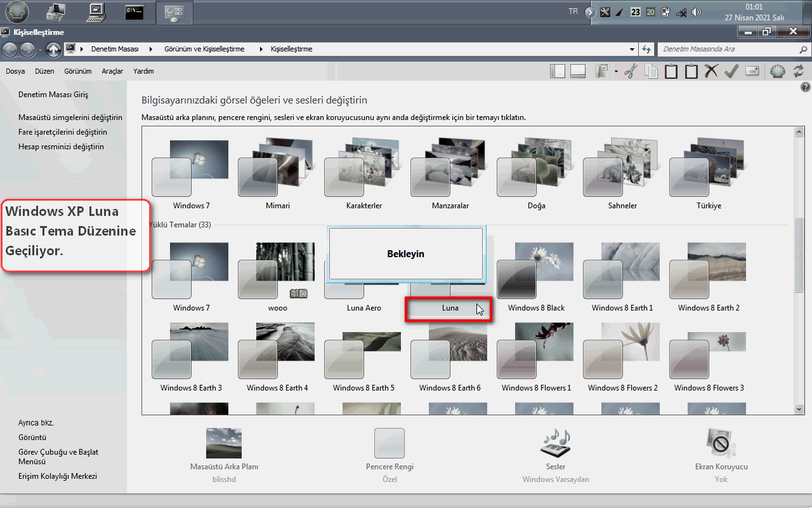Click the checkmark toolbar icon
812x508 pixels.
(x=731, y=71)
